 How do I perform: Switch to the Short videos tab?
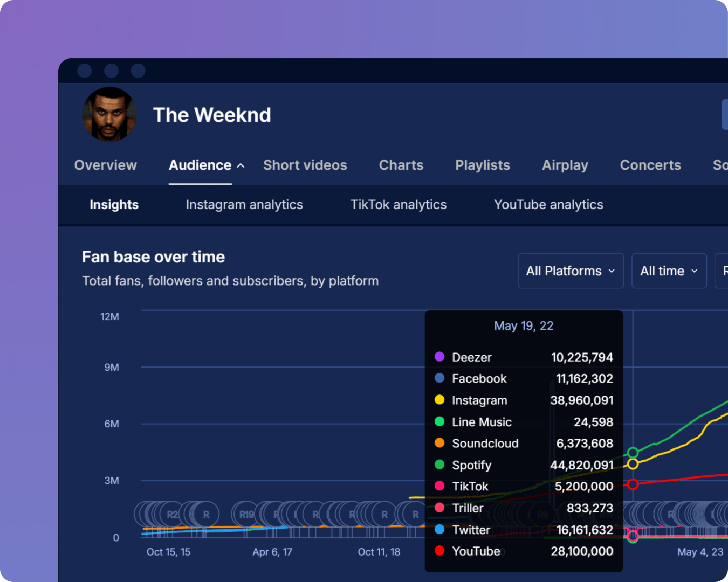305,165
